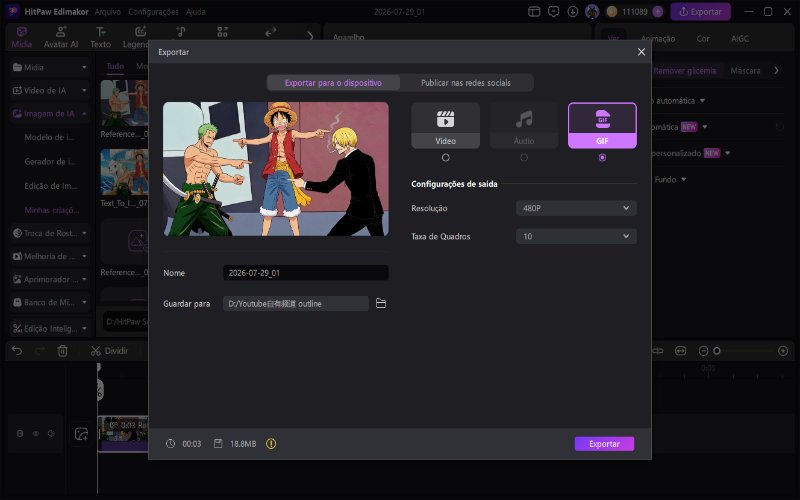This screenshot has width=800, height=500.
Task: Open the Texto tool tab
Action: [101, 37]
